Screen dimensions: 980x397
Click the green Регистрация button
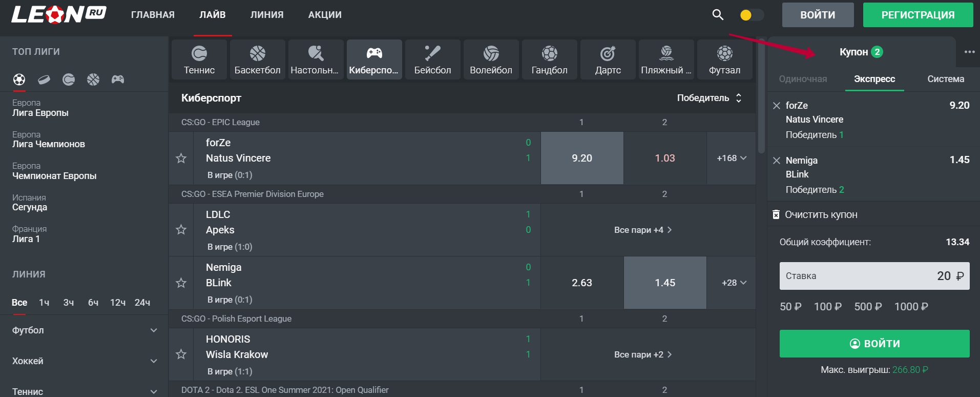coord(918,15)
